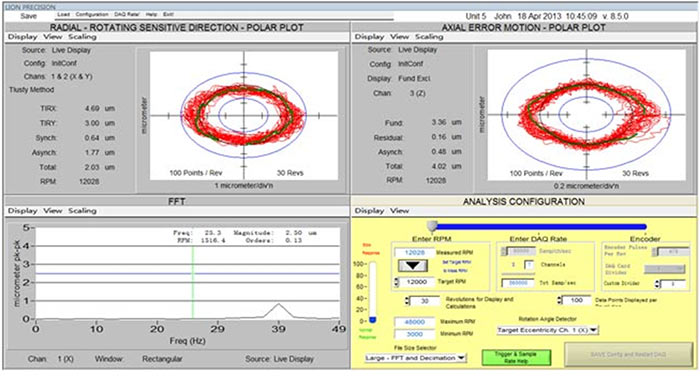Click the blue horizontal slider's gray handle
This screenshot has height=380, width=700.
[432, 226]
